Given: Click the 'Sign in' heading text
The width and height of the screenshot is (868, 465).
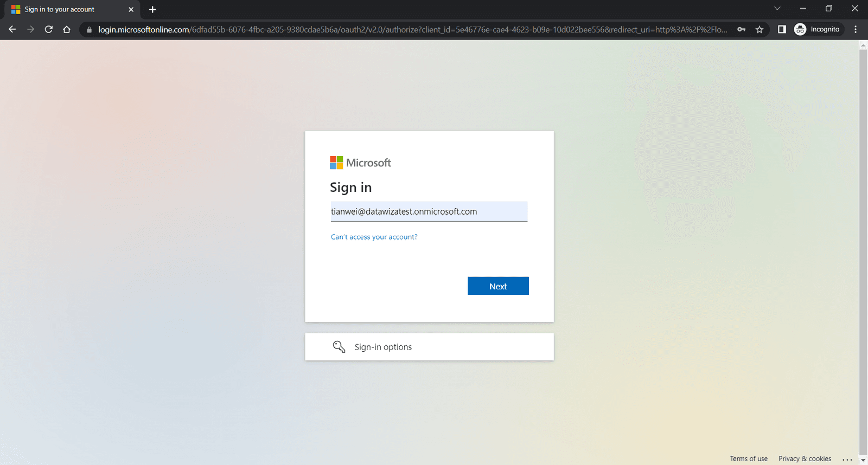Looking at the screenshot, I should tap(351, 188).
